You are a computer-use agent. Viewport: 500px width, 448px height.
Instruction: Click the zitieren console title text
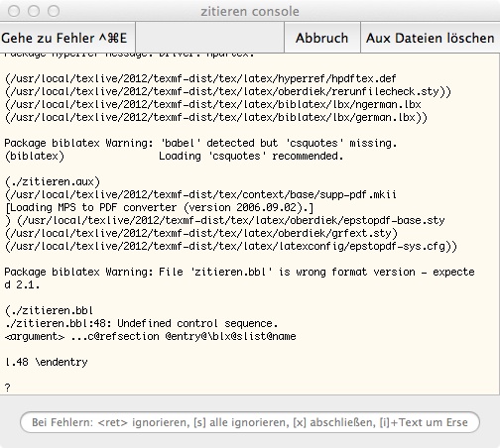[x=250, y=11]
